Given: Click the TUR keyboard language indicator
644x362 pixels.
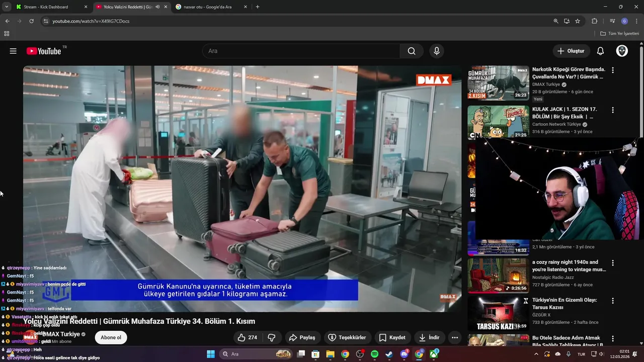Looking at the screenshot, I should click(581, 354).
